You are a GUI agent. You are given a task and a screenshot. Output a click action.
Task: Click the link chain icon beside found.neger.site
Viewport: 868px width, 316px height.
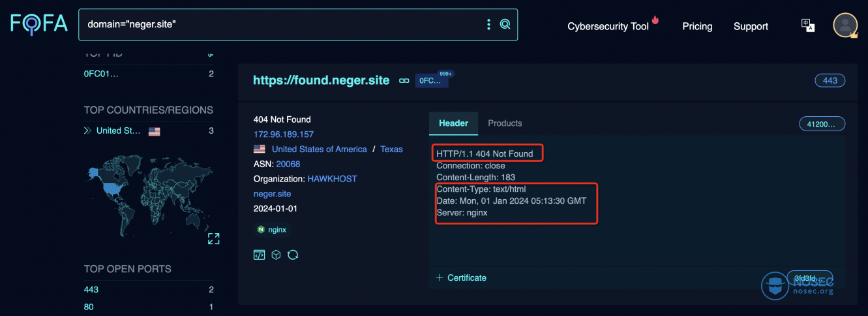[x=404, y=81]
